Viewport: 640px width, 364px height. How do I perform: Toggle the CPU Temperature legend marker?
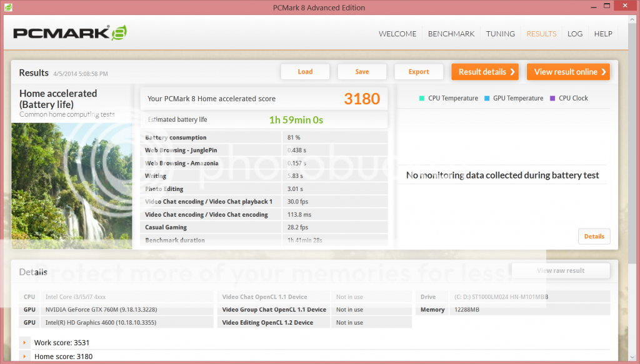click(422, 98)
